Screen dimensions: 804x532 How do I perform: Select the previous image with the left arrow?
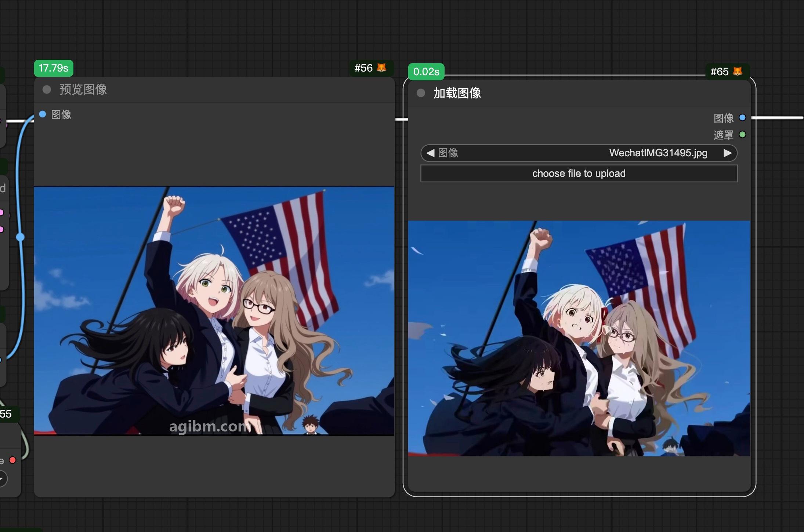tap(430, 153)
